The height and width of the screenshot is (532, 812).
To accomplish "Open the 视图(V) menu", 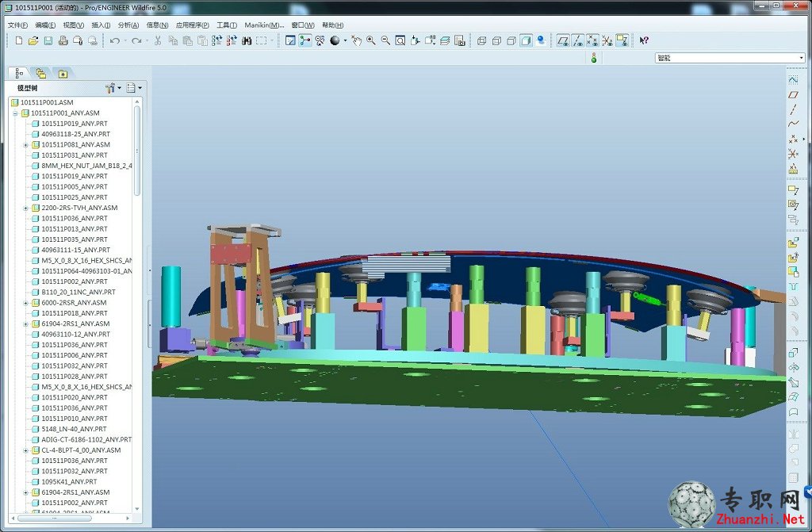I will pyautogui.click(x=73, y=25).
